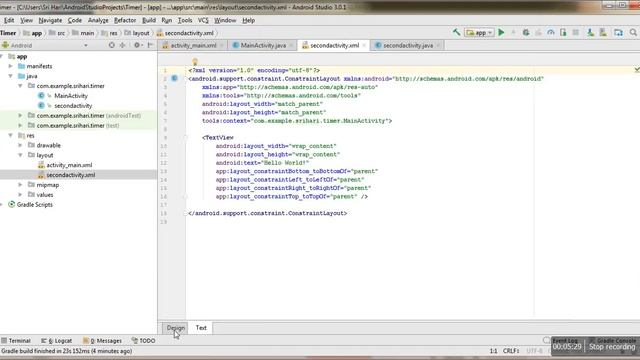Image resolution: width=640 pixels, height=360 pixels.
Task: Click the Debug app bug icon
Action: point(526,32)
